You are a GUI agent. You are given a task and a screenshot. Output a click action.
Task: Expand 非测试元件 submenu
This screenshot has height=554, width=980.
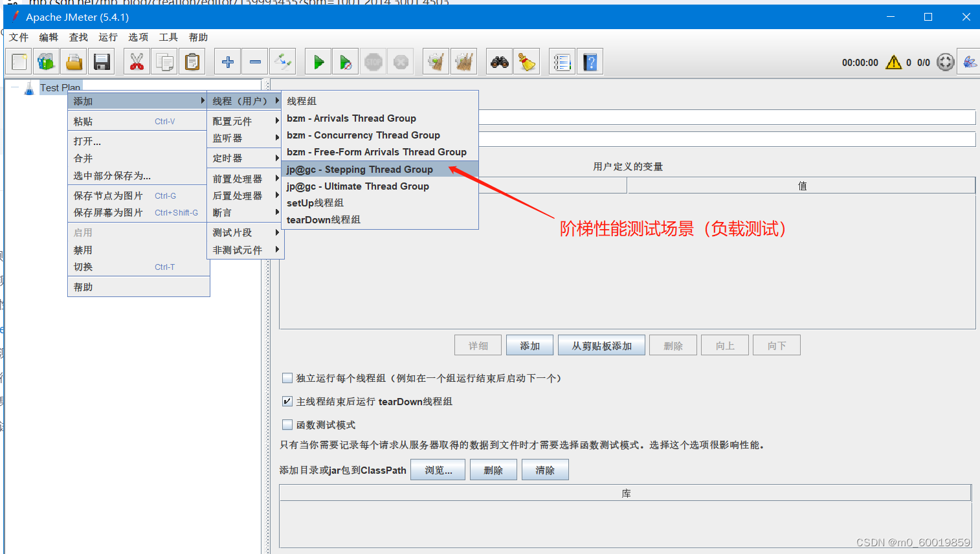(245, 250)
